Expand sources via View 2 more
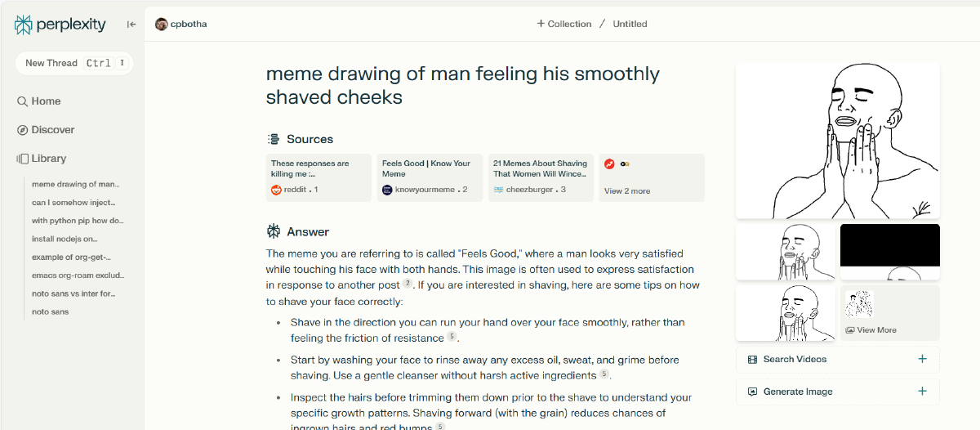Image resolution: width=980 pixels, height=430 pixels. [627, 190]
